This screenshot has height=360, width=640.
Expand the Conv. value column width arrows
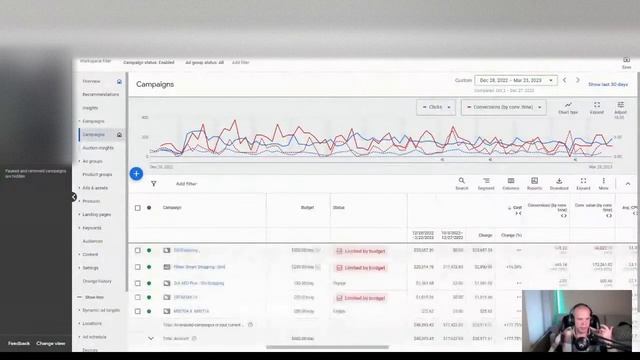pyautogui.click(x=609, y=216)
